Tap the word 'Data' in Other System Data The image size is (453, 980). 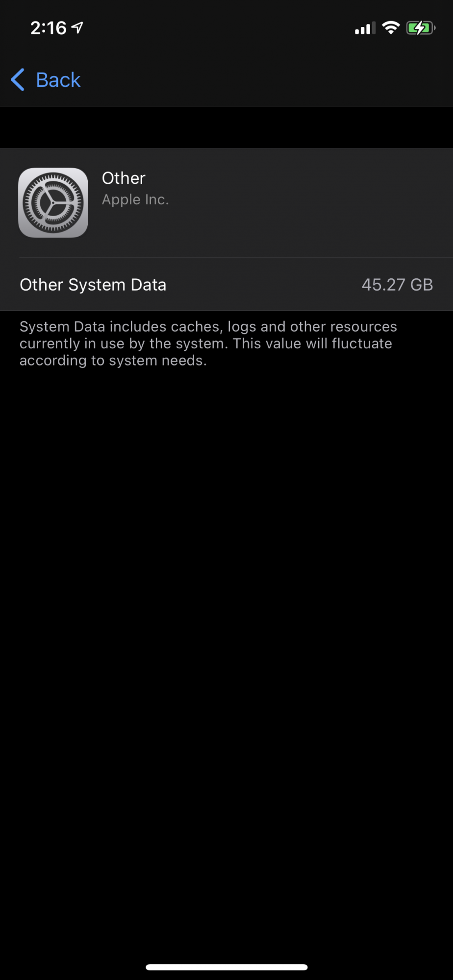[148, 285]
